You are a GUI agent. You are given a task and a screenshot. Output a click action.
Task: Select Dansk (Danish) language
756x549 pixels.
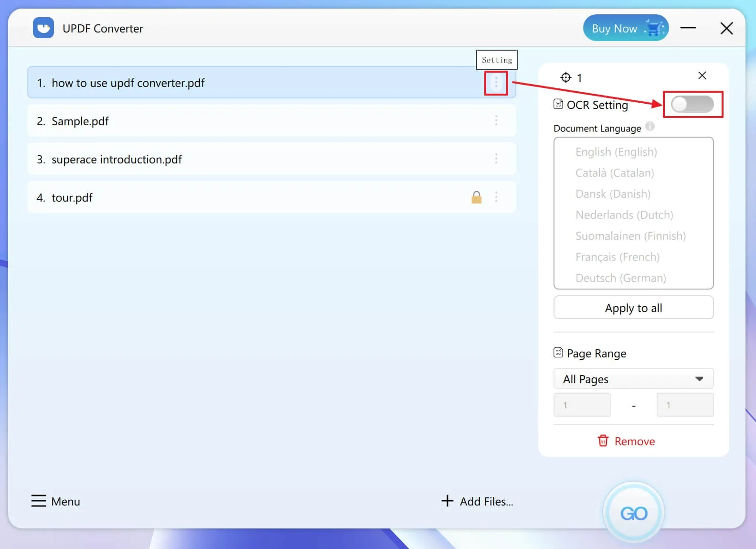(x=613, y=194)
